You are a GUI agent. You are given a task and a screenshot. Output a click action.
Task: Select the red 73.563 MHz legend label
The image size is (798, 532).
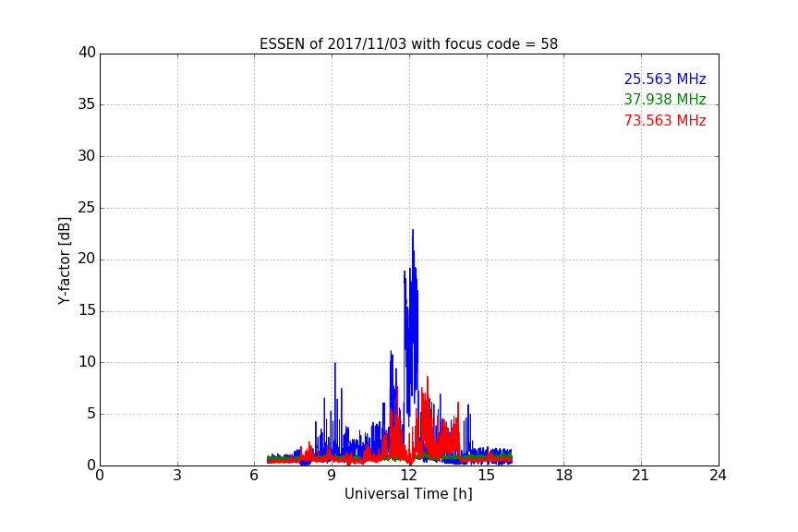pyautogui.click(x=665, y=121)
